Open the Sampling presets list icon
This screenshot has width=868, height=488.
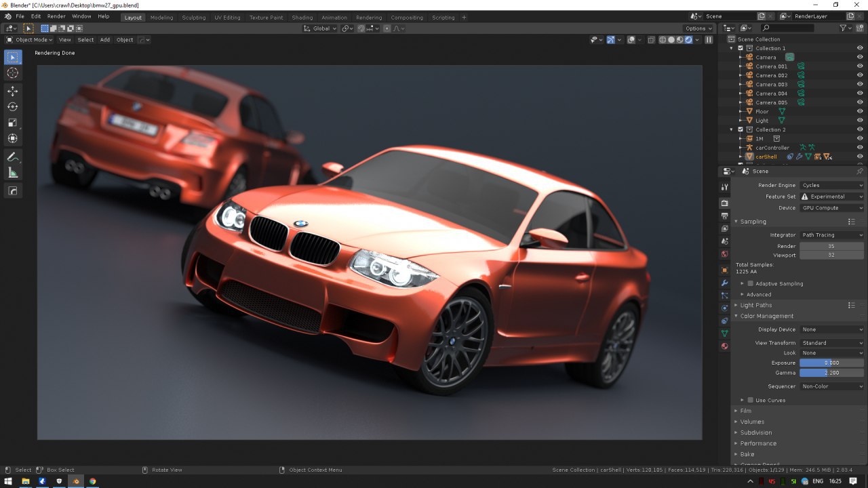(x=851, y=222)
